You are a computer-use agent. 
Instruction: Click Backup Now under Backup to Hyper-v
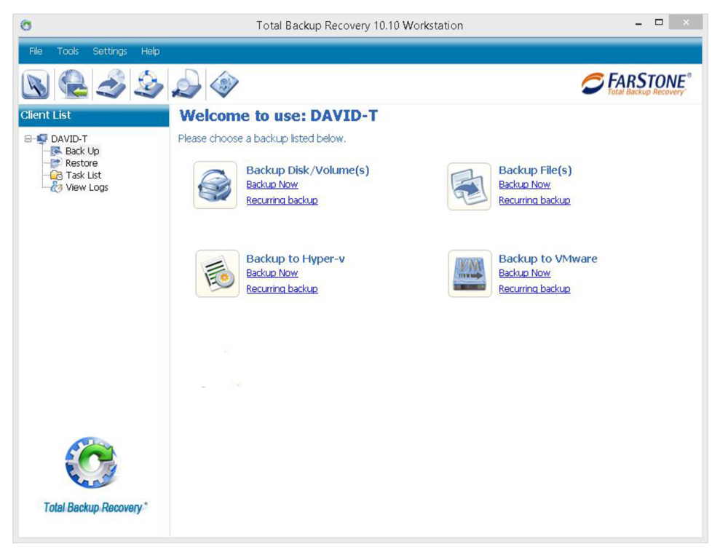point(272,273)
